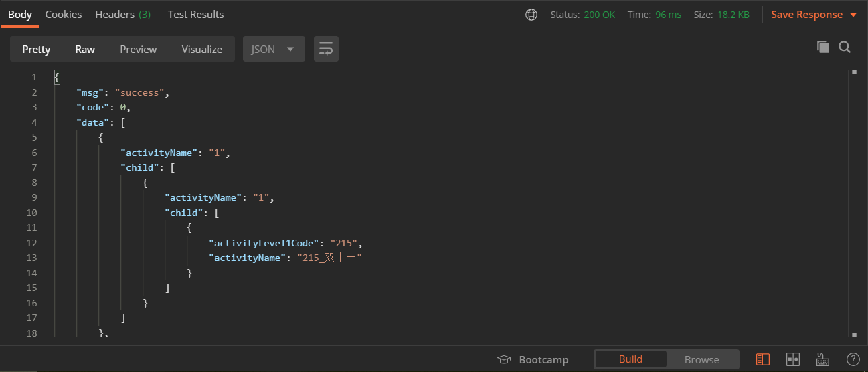This screenshot has height=372, width=868.
Task: Copy response with the copy icon
Action: point(823,47)
